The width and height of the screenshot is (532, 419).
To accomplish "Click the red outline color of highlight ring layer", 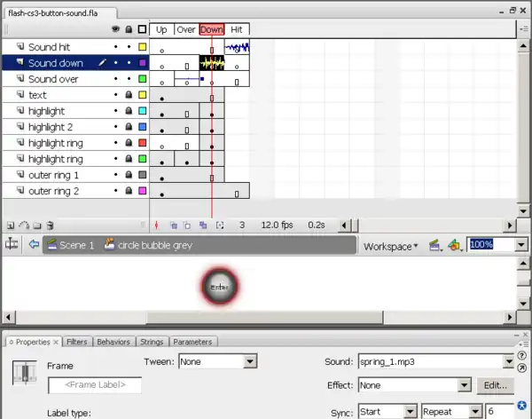I will (142, 143).
